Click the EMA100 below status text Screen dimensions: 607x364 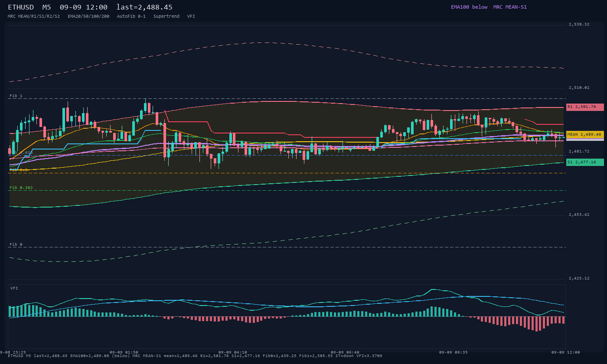coord(469,7)
